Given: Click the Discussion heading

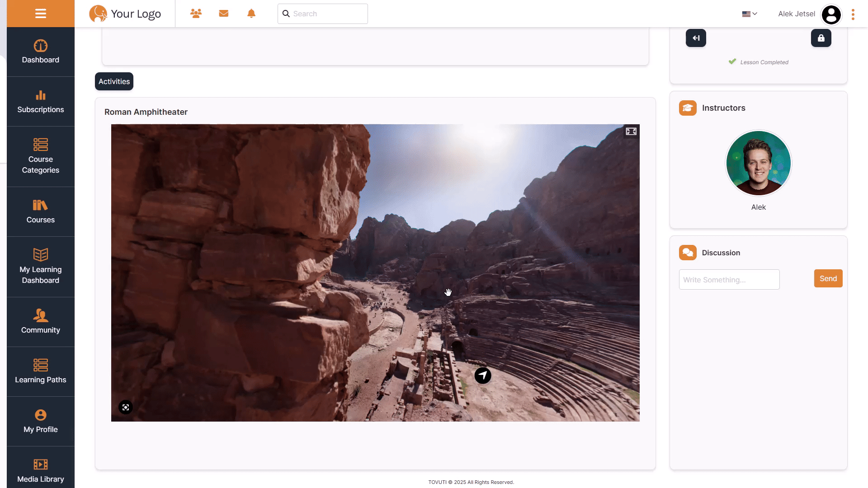Looking at the screenshot, I should point(721,253).
